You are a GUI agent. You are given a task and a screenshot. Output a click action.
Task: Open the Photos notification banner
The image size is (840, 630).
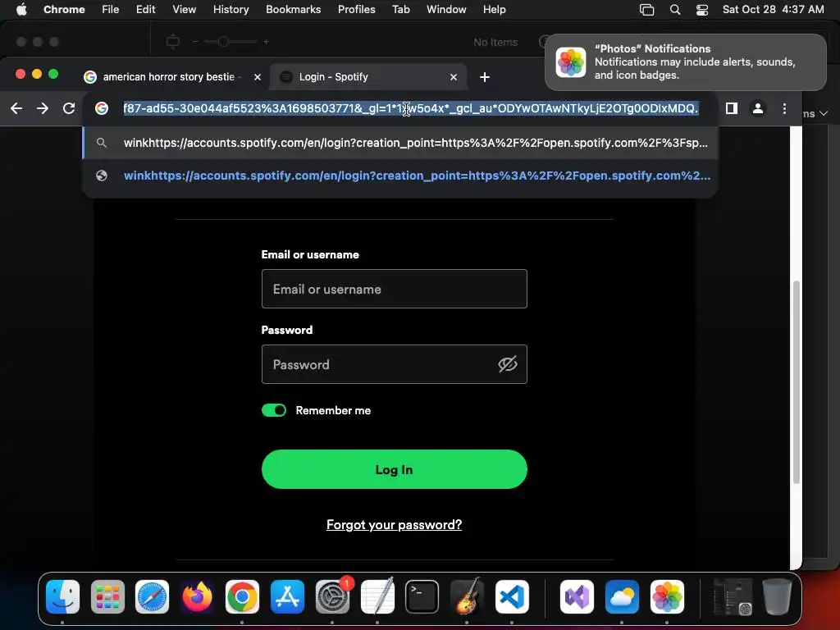[685, 62]
